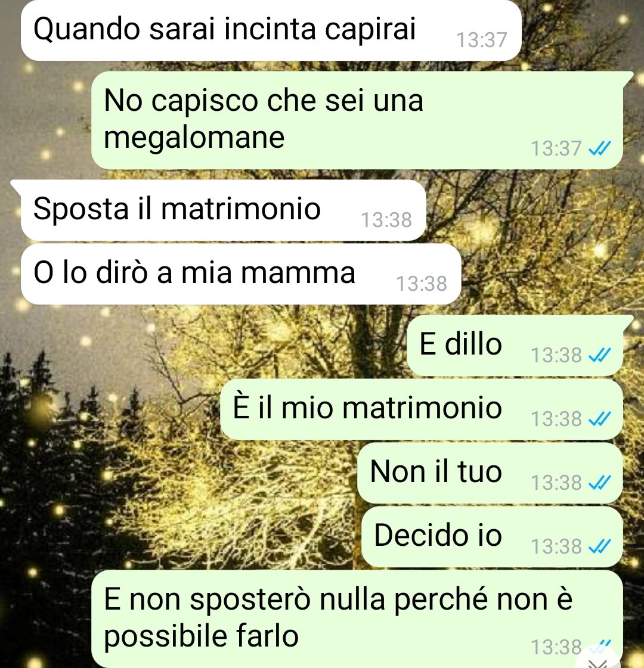This screenshot has width=644, height=668.
Task: Tap the 13:38 timestamp on 'Sposta il matrimonio'
Action: (386, 220)
